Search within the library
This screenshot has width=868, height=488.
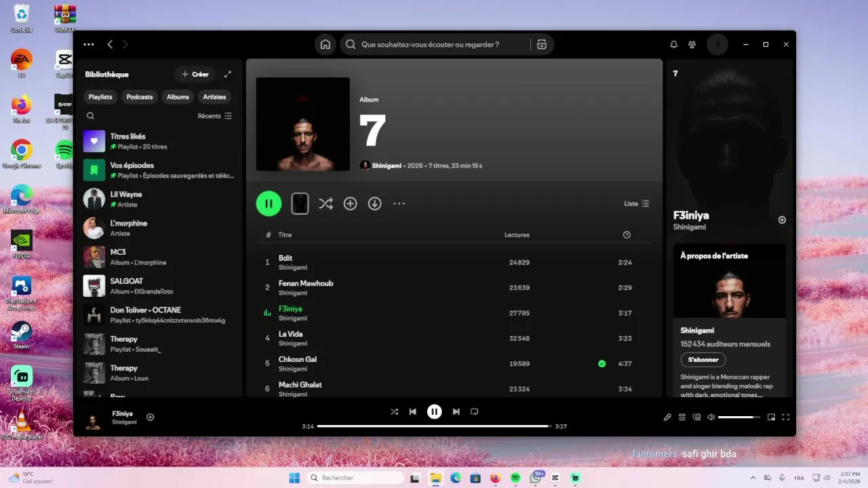(90, 116)
